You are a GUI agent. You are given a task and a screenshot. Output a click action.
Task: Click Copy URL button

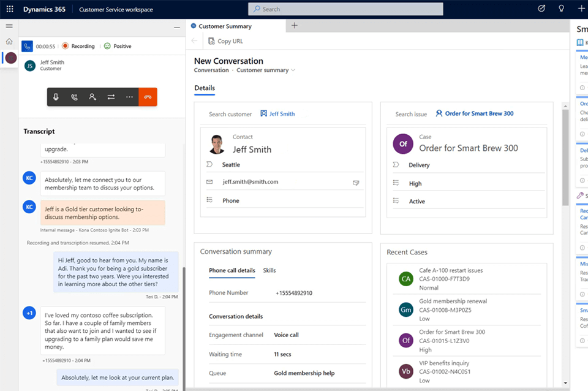point(225,41)
